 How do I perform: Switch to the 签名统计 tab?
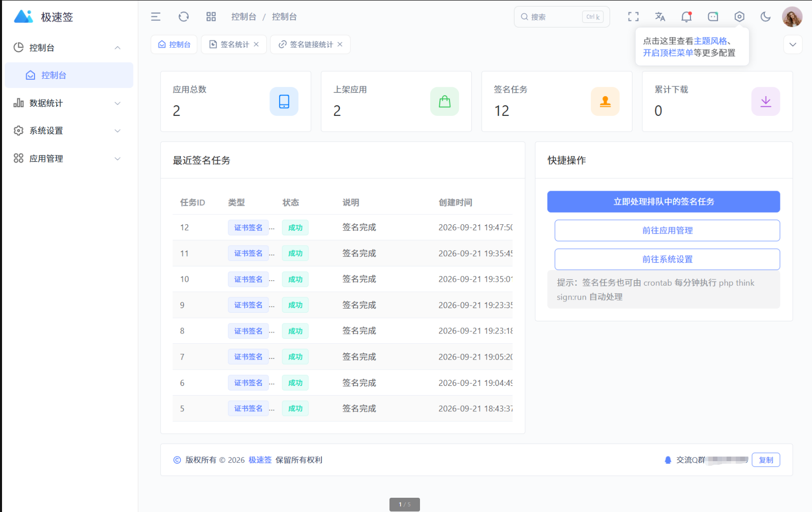[234, 44]
